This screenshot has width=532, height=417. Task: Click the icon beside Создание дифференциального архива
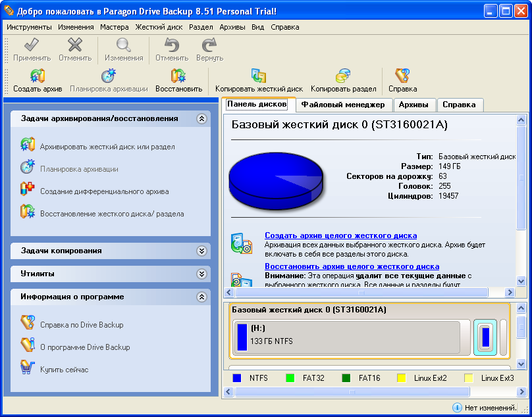(x=28, y=189)
